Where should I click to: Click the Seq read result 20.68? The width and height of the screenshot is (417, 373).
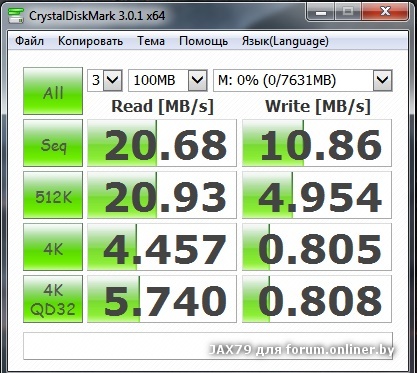click(162, 143)
